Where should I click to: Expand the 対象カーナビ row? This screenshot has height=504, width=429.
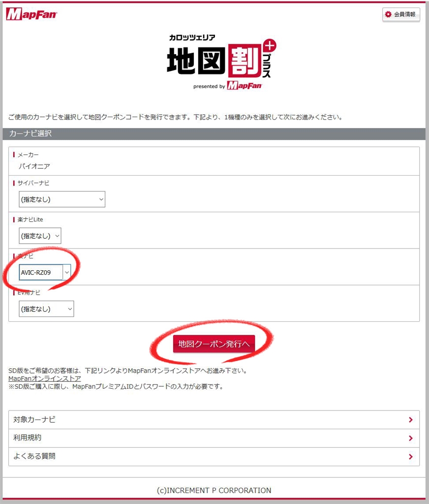point(214,420)
